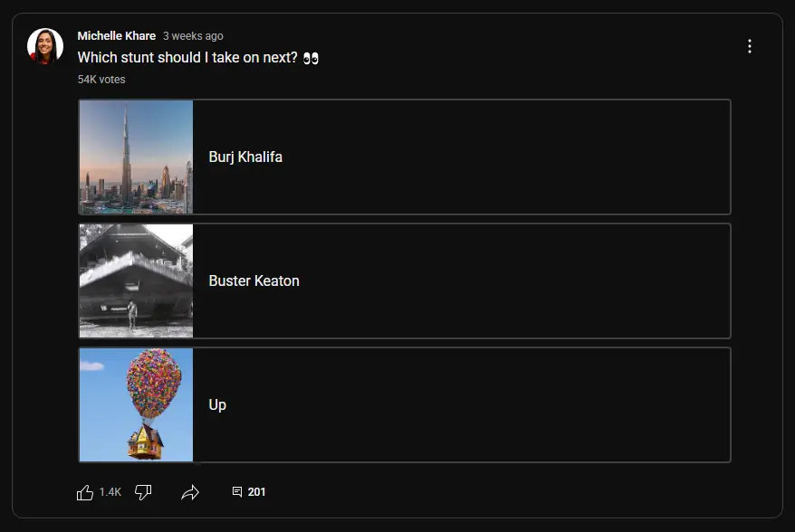Open the three-dot more options menu
Screen dimensions: 795x532
pos(750,46)
